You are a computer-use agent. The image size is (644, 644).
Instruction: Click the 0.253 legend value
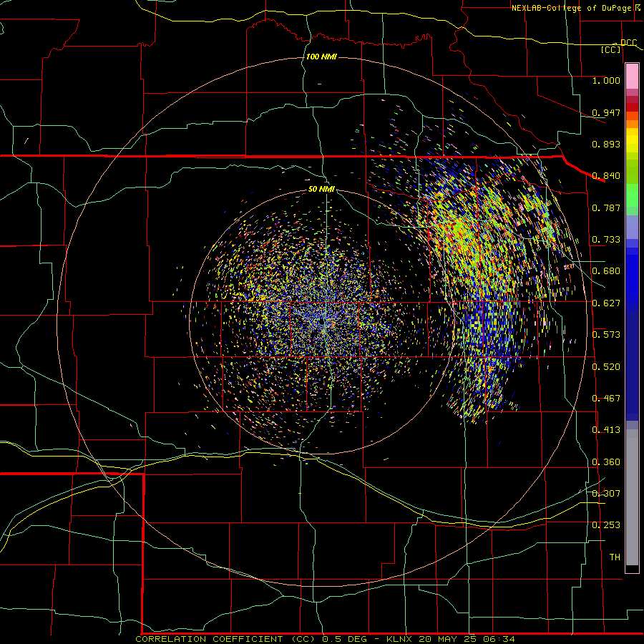tap(606, 525)
